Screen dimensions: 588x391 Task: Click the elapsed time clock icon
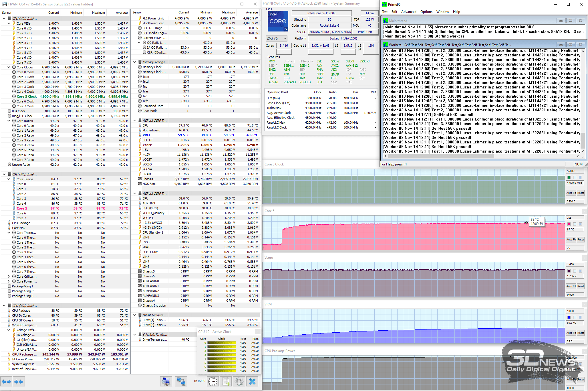tap(213, 381)
